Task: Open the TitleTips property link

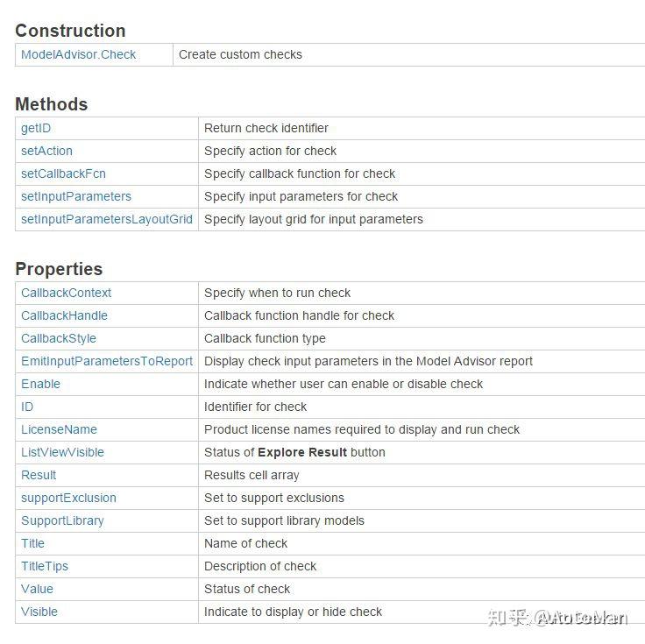Action: (x=45, y=566)
